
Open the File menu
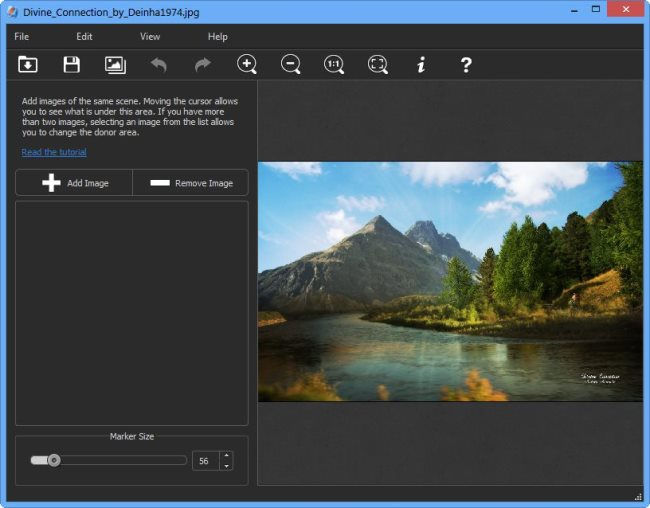pyautogui.click(x=22, y=36)
